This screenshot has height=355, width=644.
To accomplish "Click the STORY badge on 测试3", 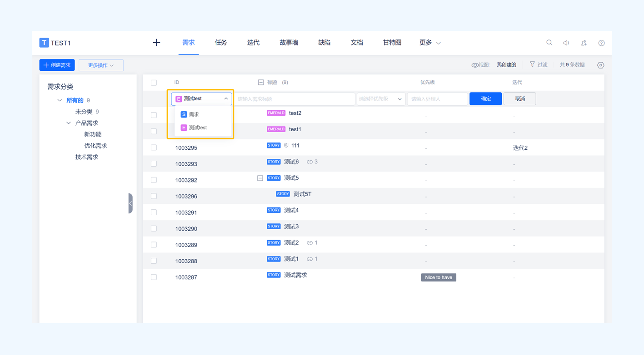I will point(274,227).
